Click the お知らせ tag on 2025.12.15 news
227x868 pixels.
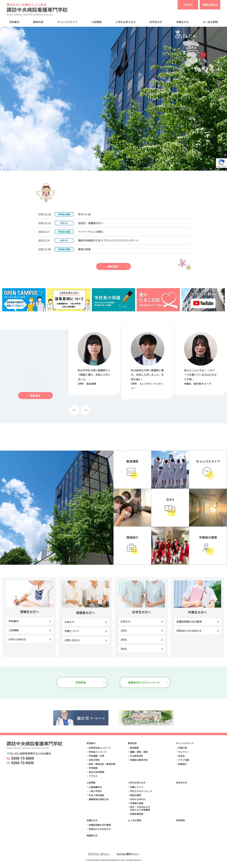coord(64,223)
